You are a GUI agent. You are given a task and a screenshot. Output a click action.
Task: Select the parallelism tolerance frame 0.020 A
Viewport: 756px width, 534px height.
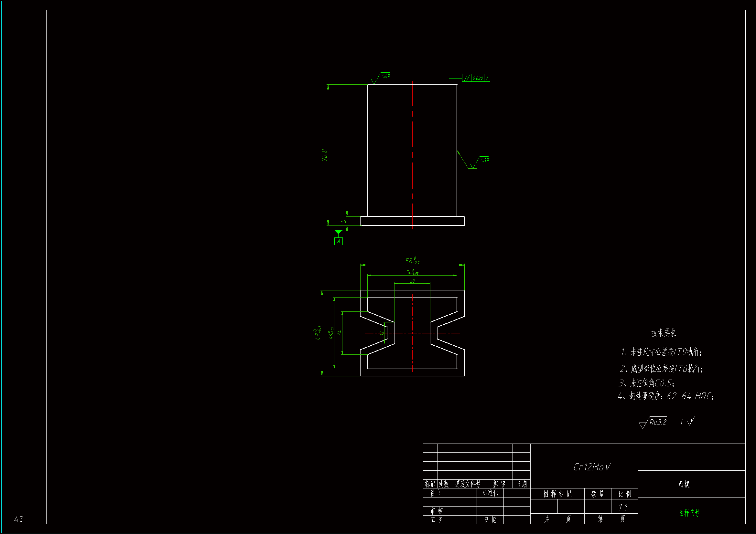[x=476, y=78]
